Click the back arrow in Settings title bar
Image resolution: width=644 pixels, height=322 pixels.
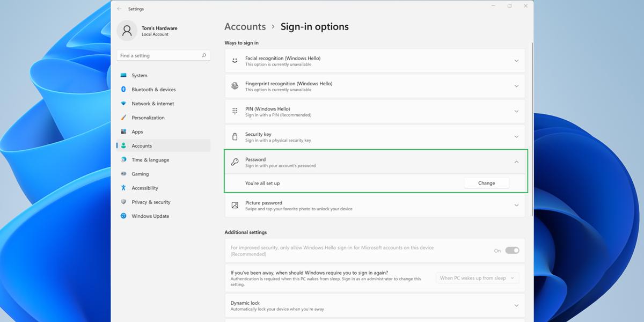(x=119, y=9)
